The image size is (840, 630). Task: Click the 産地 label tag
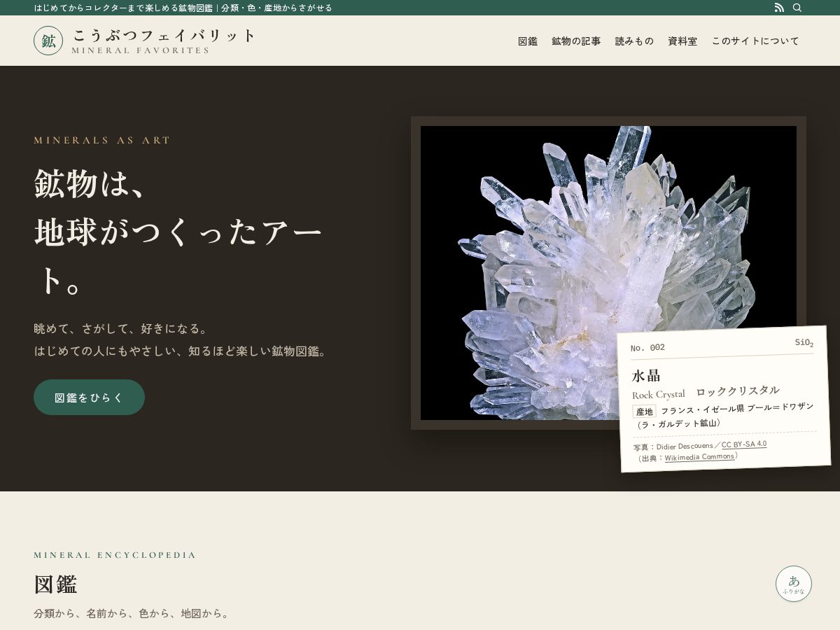point(644,412)
